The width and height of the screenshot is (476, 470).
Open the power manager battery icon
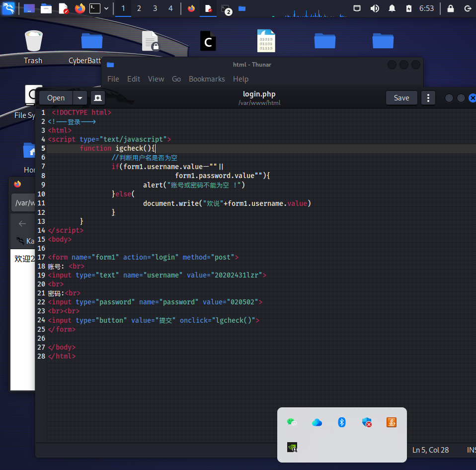409,8
